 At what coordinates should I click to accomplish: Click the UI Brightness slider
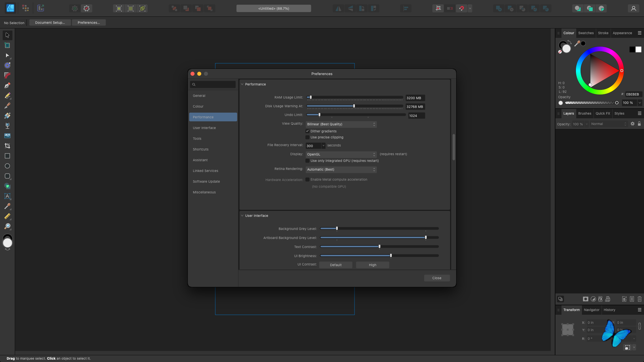[x=379, y=255]
